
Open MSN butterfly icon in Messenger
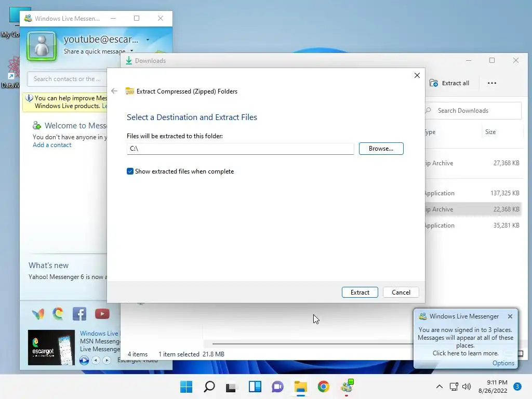(x=38, y=314)
